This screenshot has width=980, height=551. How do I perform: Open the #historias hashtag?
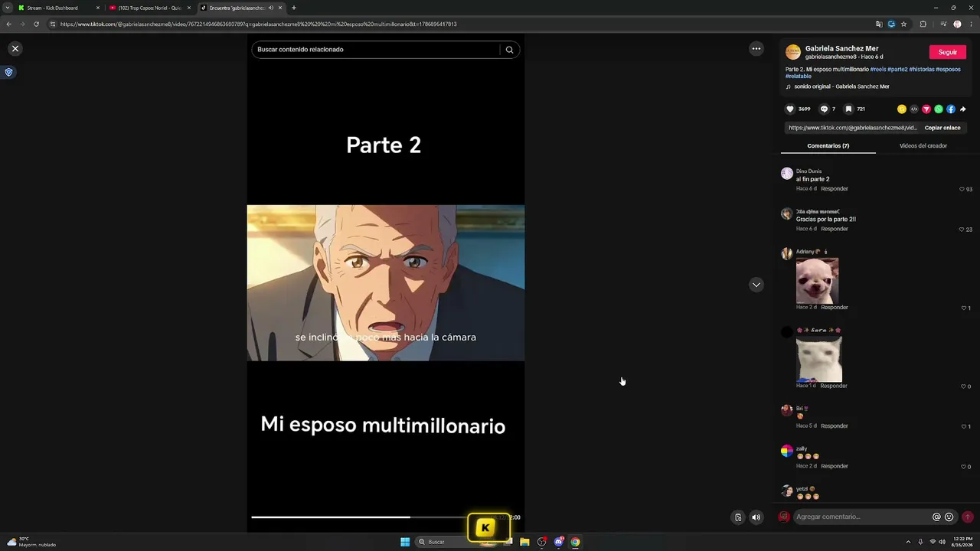[922, 70]
